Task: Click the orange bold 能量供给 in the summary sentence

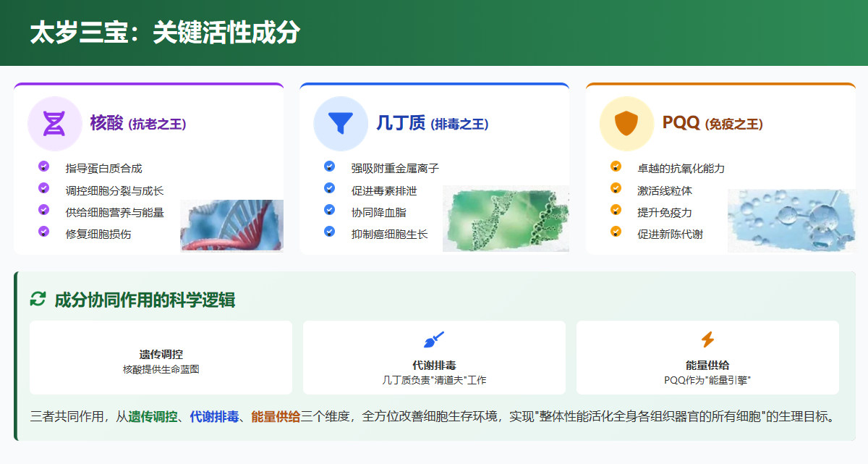Action: (x=276, y=417)
